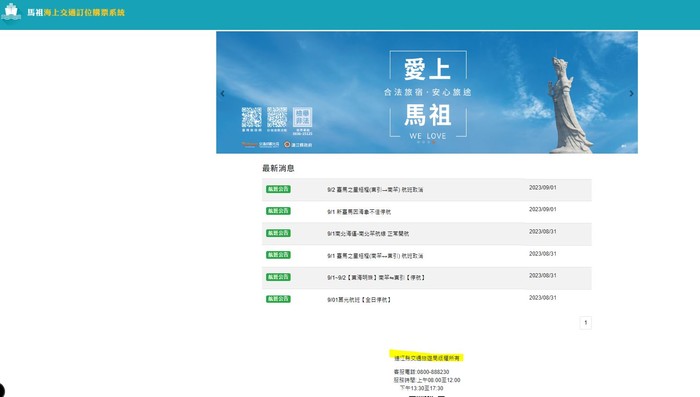Advance to next banner slide arrow
The image size is (700, 397).
pos(631,93)
